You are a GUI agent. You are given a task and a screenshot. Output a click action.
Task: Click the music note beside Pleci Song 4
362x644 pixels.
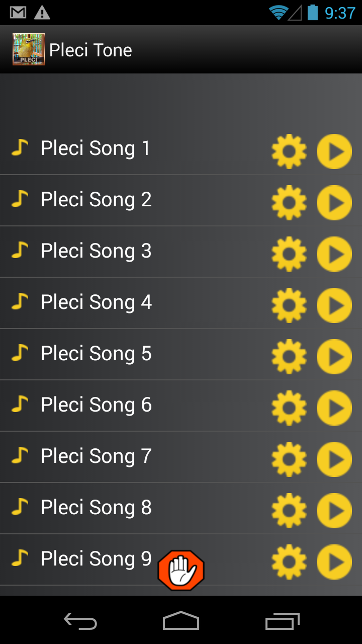click(20, 301)
